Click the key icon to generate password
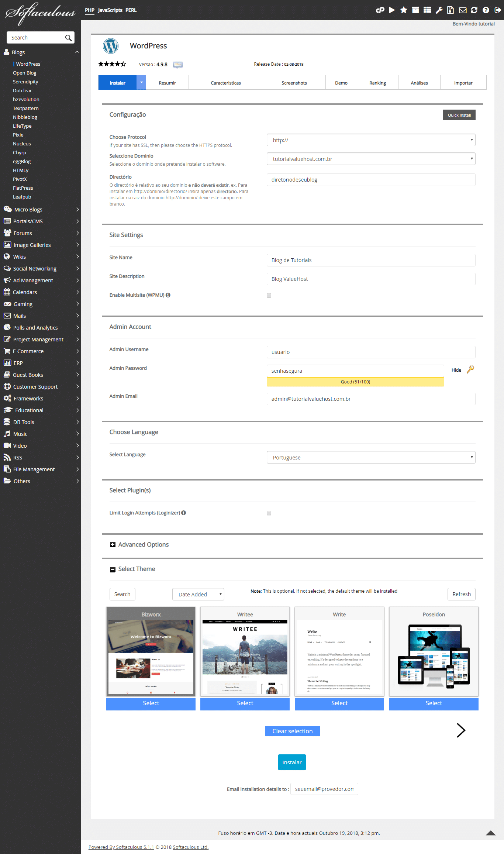This screenshot has height=854, width=504. 470,369
